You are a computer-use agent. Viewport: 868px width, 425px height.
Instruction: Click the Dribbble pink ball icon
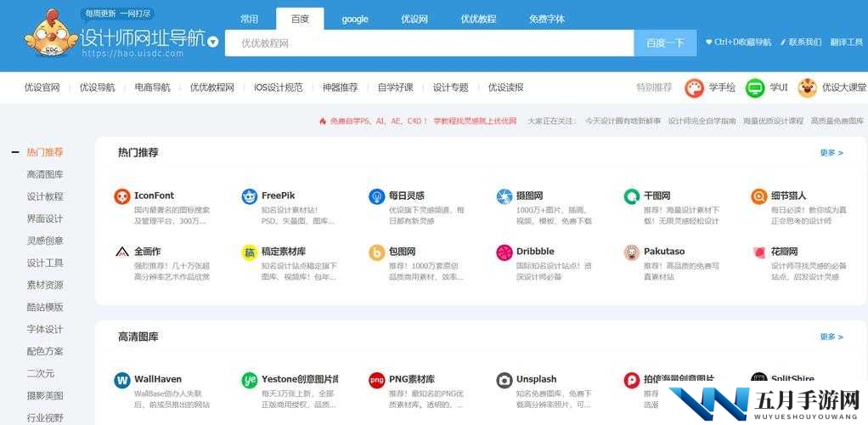click(504, 252)
